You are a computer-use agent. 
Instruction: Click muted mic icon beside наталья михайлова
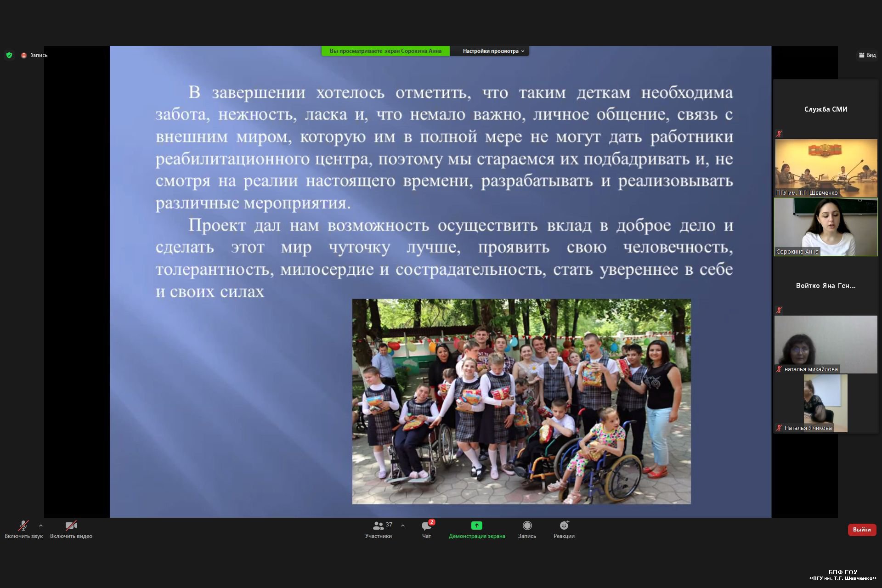pyautogui.click(x=779, y=369)
